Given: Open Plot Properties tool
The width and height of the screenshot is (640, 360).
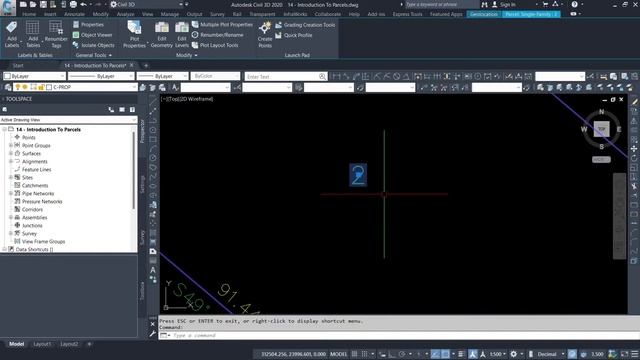Looking at the screenshot, I should click(x=134, y=34).
